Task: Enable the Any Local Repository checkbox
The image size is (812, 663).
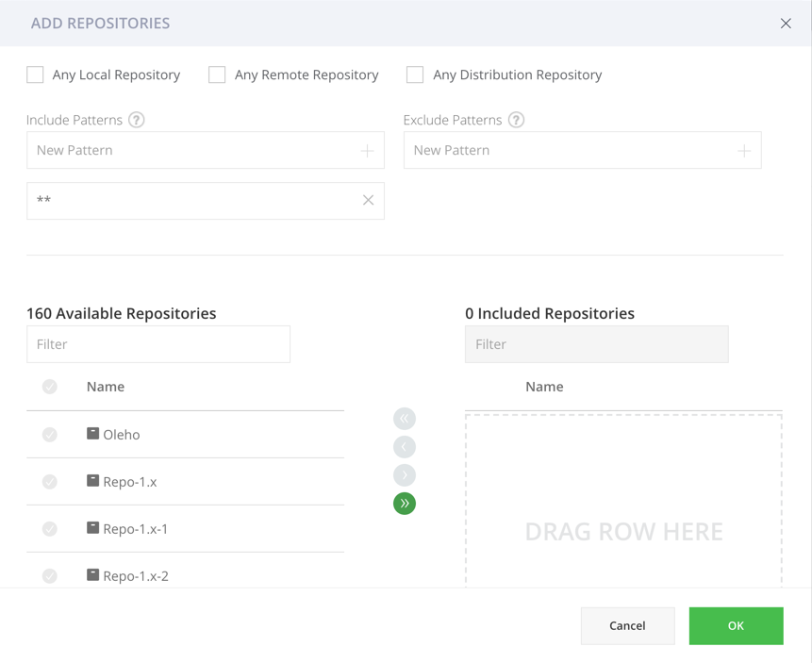Action: [35, 75]
